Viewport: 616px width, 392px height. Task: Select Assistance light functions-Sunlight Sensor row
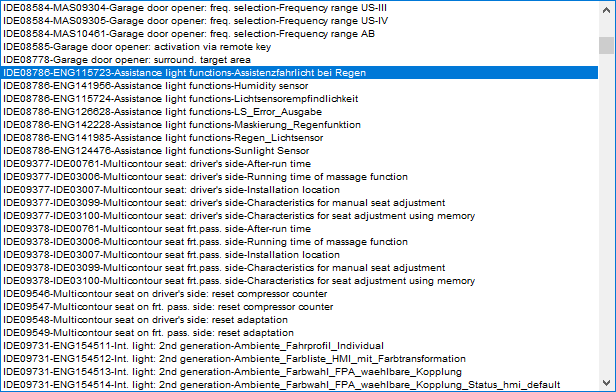[299, 150]
